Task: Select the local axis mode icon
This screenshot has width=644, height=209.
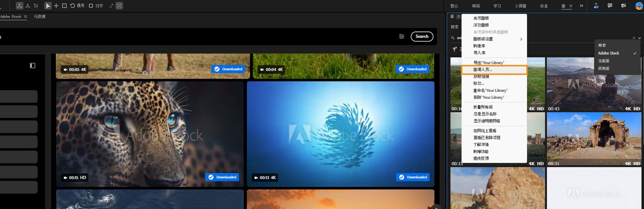Action: tap(19, 6)
